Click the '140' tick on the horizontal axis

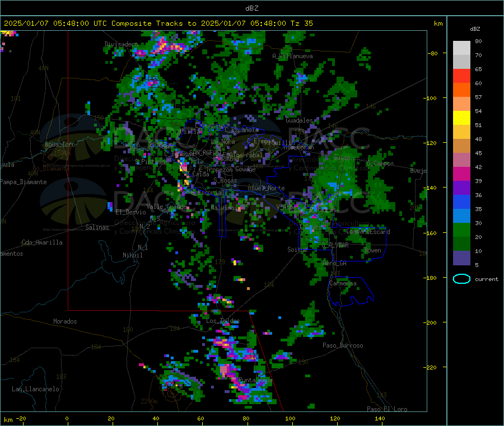[380, 418]
